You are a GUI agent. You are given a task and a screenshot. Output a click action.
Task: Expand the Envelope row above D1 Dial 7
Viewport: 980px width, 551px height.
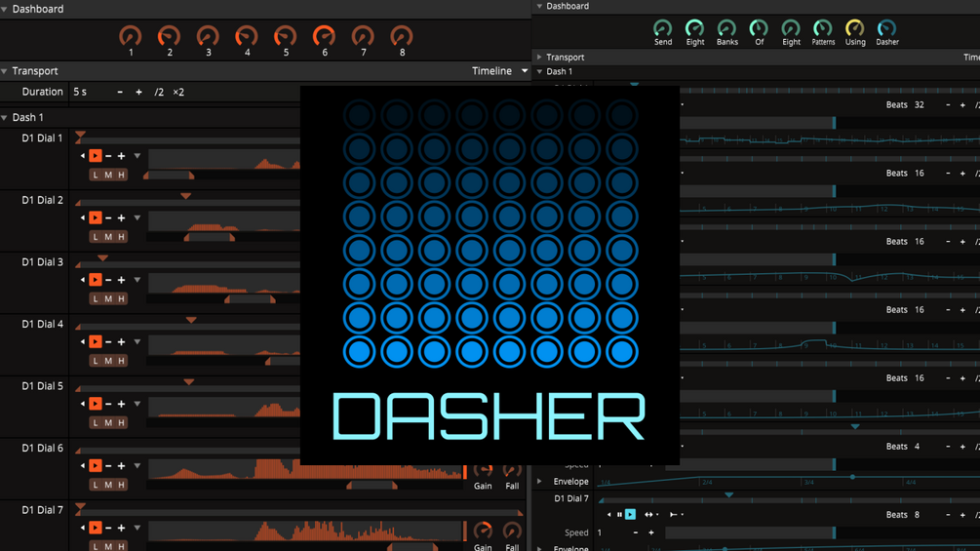click(539, 481)
